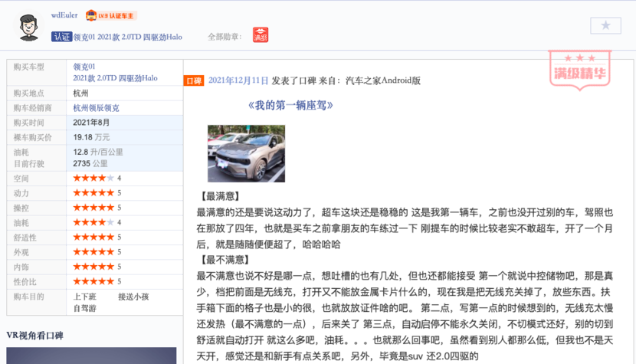Select fuel value 12.8 升/百公里
Screen dimensions: 636x364
tap(98, 152)
